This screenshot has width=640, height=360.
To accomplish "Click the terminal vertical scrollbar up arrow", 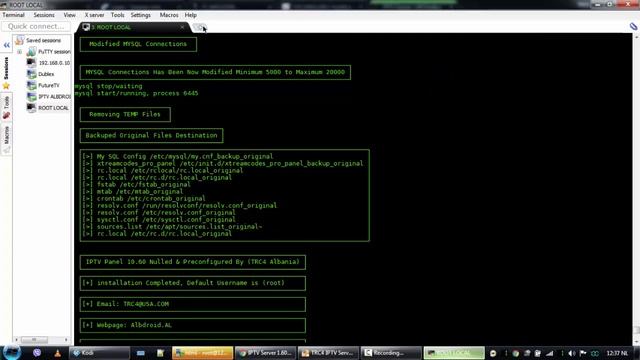I will click(636, 37).
